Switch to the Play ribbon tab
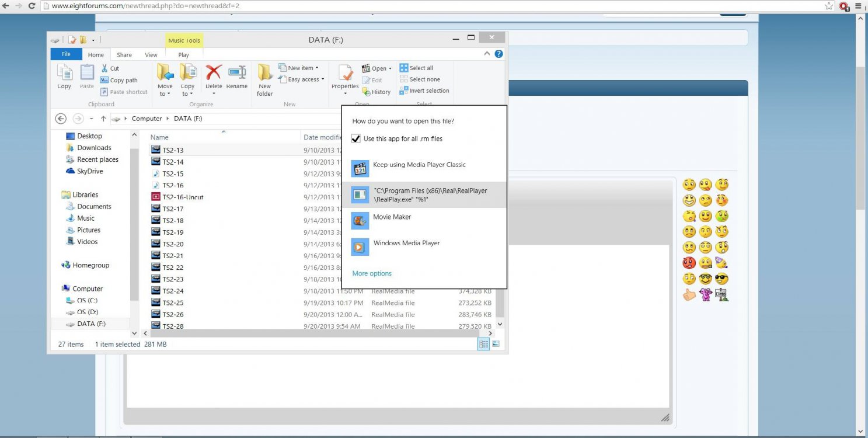868x438 pixels. point(184,55)
